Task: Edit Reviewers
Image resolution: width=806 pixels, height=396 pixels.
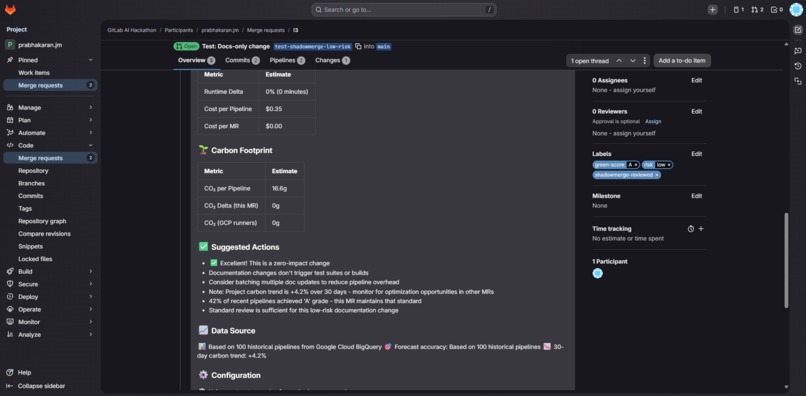Action: point(697,112)
